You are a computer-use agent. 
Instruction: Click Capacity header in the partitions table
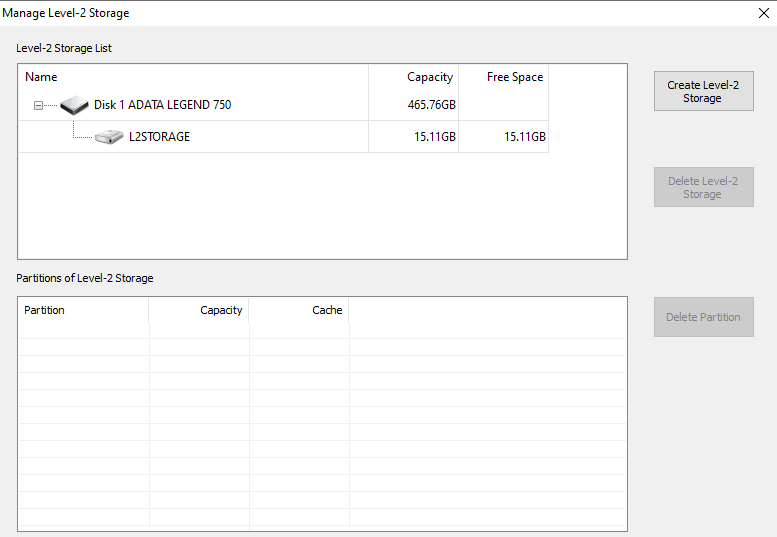click(221, 310)
